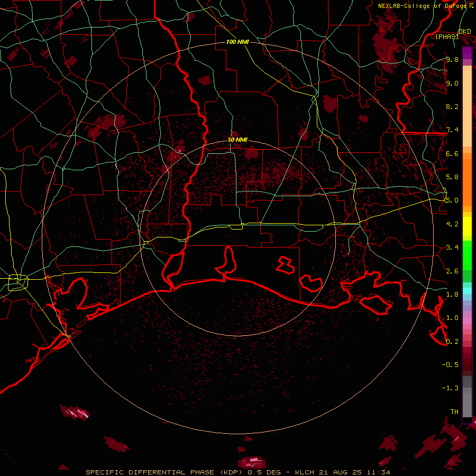Click the 7.4 value on the color scale
476x476 pixels.
click(452, 130)
